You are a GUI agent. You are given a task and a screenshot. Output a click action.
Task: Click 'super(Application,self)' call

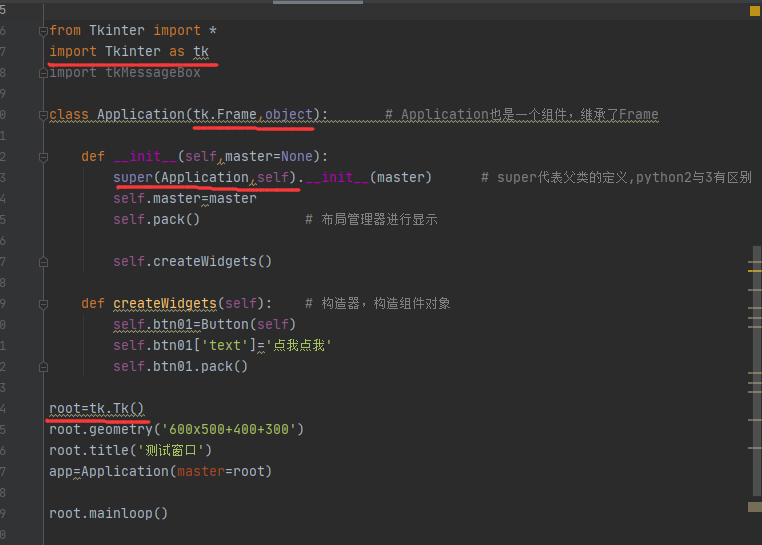pos(205,177)
